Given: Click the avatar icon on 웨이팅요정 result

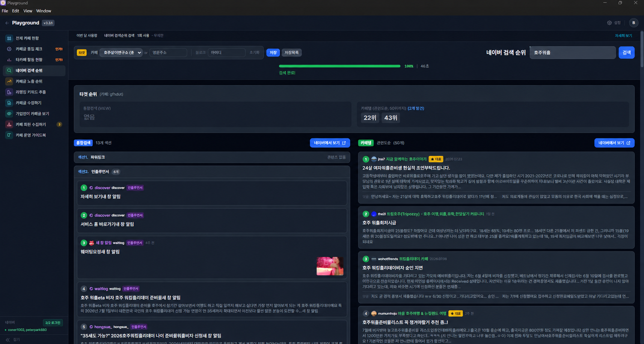Looking at the screenshot, I should (91, 243).
